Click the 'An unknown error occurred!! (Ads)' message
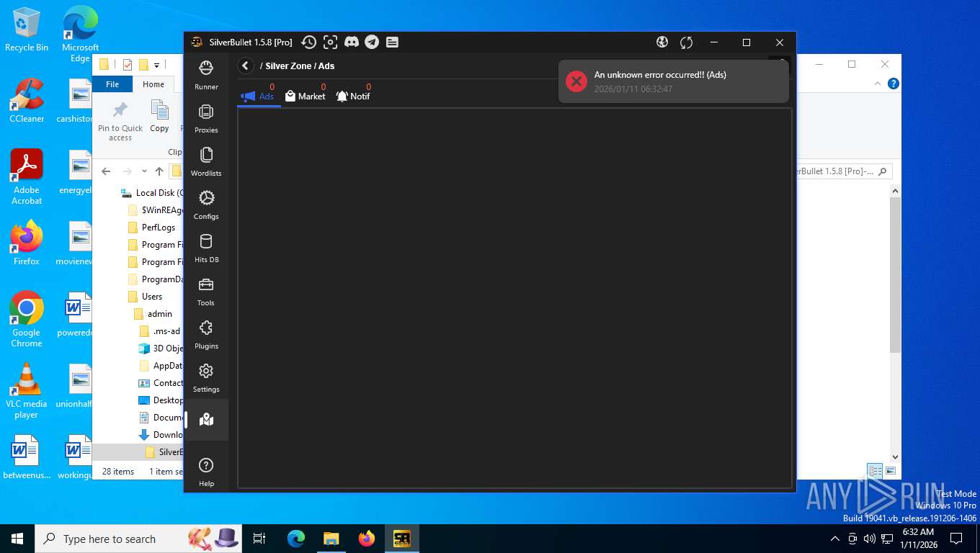Screen dimensions: 980x553 click(x=660, y=75)
